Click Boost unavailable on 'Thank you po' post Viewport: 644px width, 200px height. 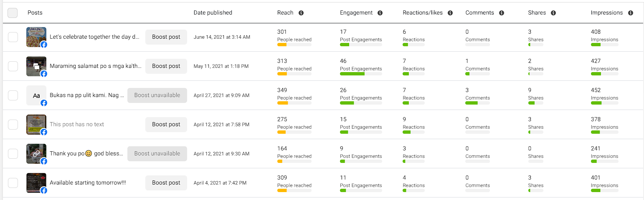click(157, 153)
